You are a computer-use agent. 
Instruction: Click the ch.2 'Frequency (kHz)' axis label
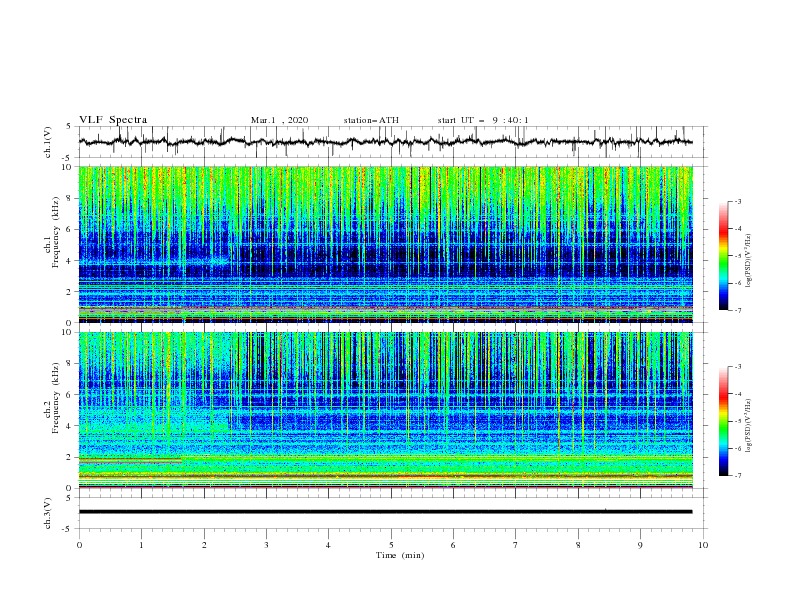pyautogui.click(x=56, y=398)
